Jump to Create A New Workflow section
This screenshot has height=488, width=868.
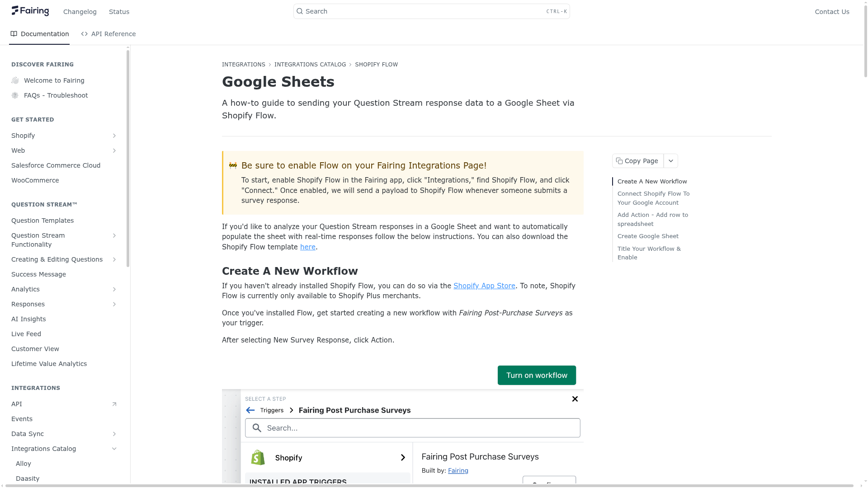[652, 181]
